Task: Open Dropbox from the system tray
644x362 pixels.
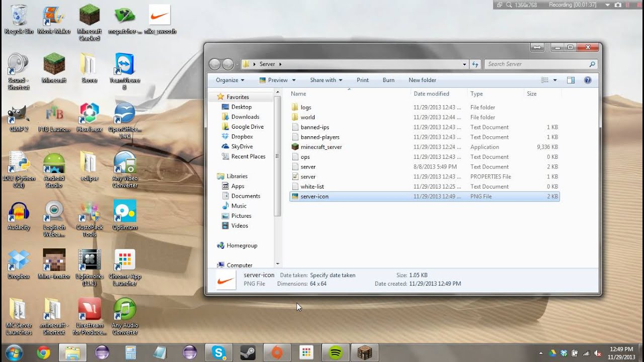Action: (x=563, y=352)
